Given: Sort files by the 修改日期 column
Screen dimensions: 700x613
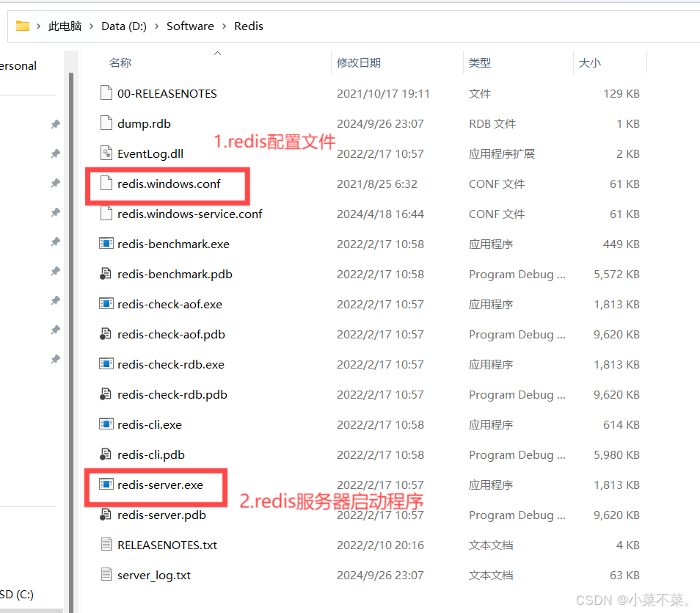Looking at the screenshot, I should 359,62.
